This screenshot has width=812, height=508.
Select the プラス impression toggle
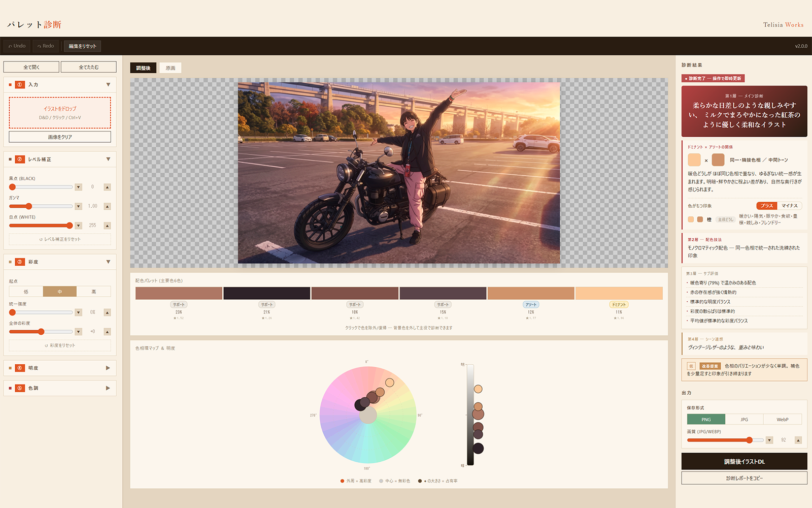[767, 206]
